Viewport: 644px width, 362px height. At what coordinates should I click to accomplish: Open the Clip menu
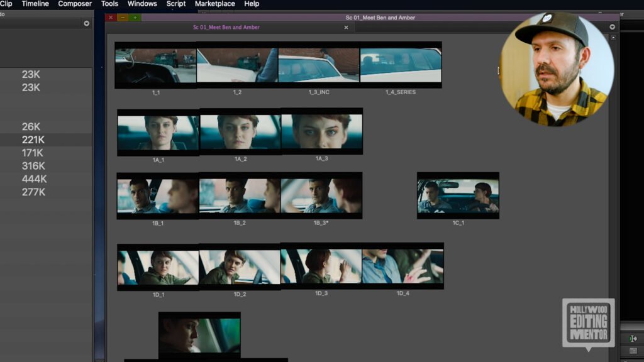click(6, 4)
